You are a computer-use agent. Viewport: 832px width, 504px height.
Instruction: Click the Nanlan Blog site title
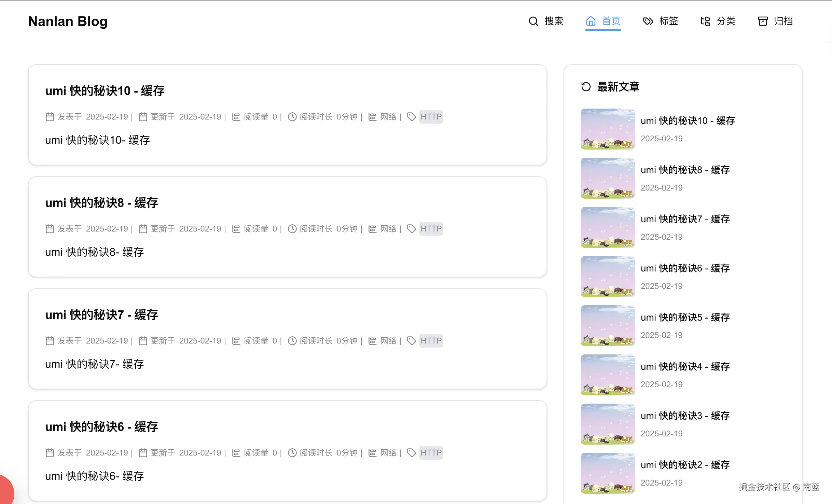click(68, 21)
